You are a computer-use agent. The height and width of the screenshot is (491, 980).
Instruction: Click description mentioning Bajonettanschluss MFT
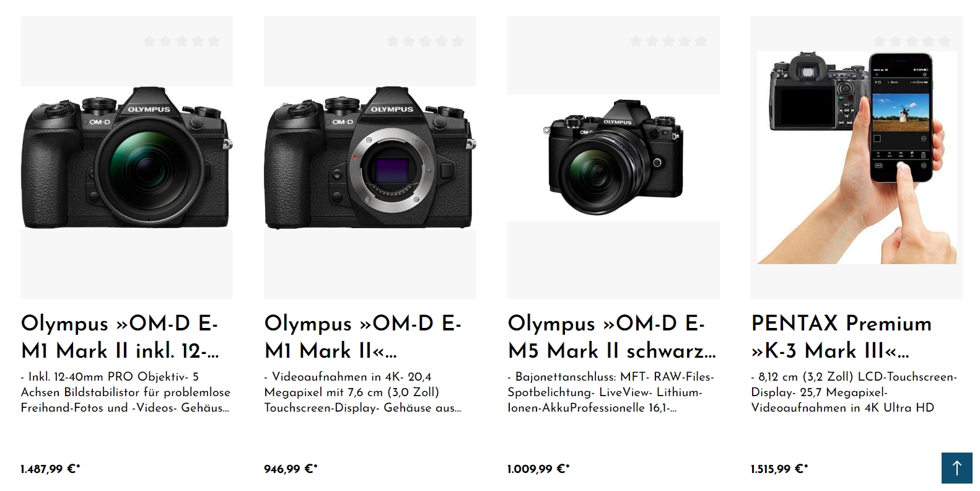pos(611,392)
